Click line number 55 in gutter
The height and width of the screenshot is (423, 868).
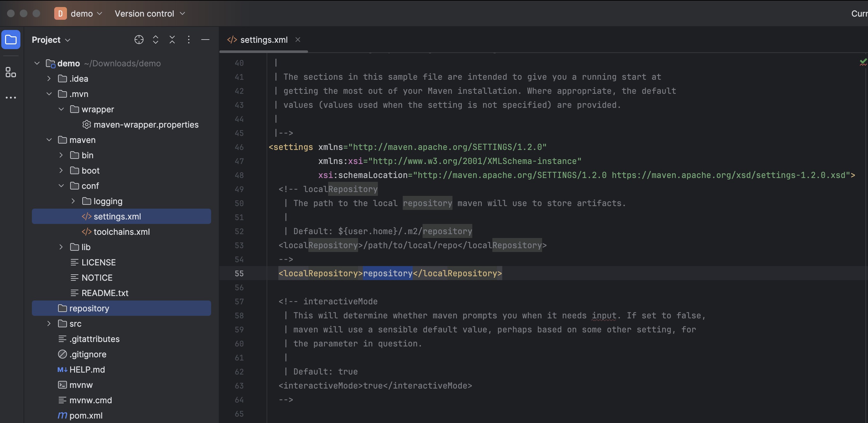239,273
